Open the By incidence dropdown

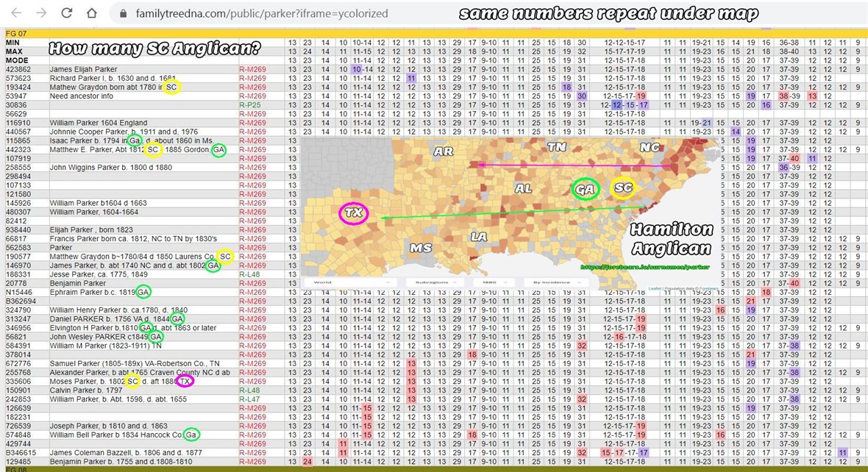pyautogui.click(x=555, y=282)
